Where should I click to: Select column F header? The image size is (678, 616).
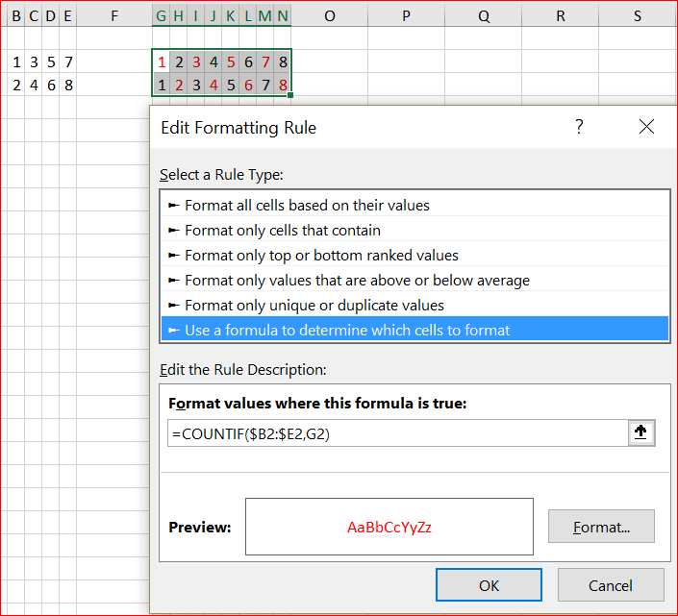(114, 15)
